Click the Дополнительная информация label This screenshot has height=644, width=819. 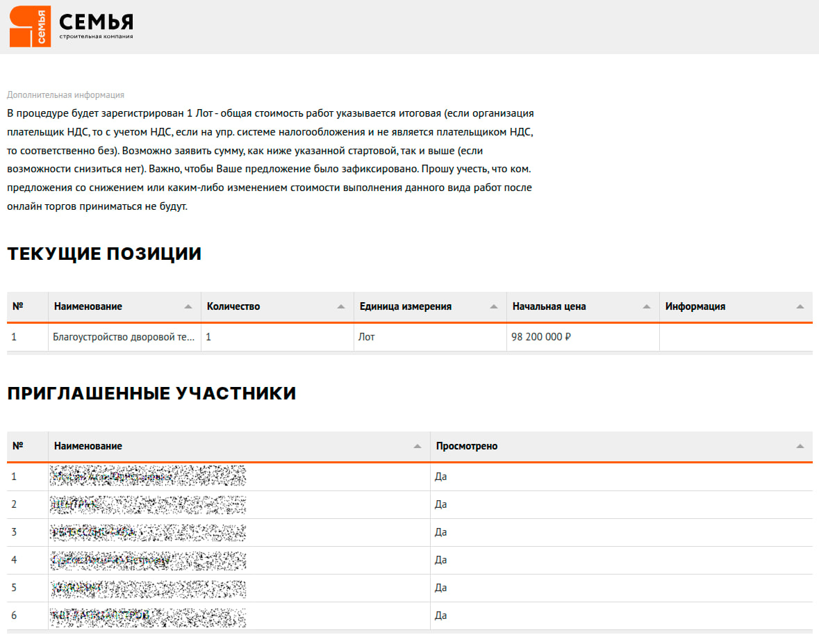pyautogui.click(x=65, y=95)
